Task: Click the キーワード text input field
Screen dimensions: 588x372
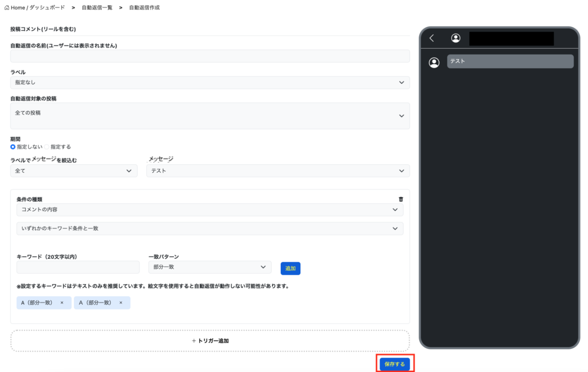Action: 78,267
